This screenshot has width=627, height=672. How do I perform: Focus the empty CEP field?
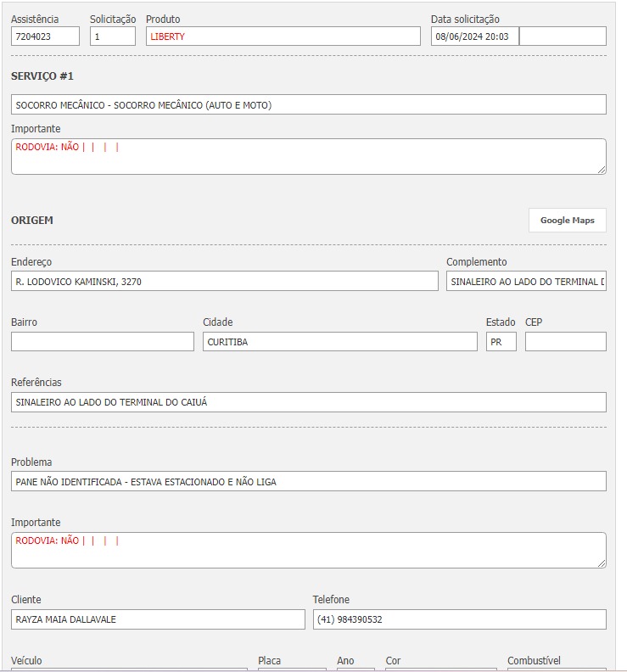pos(565,341)
